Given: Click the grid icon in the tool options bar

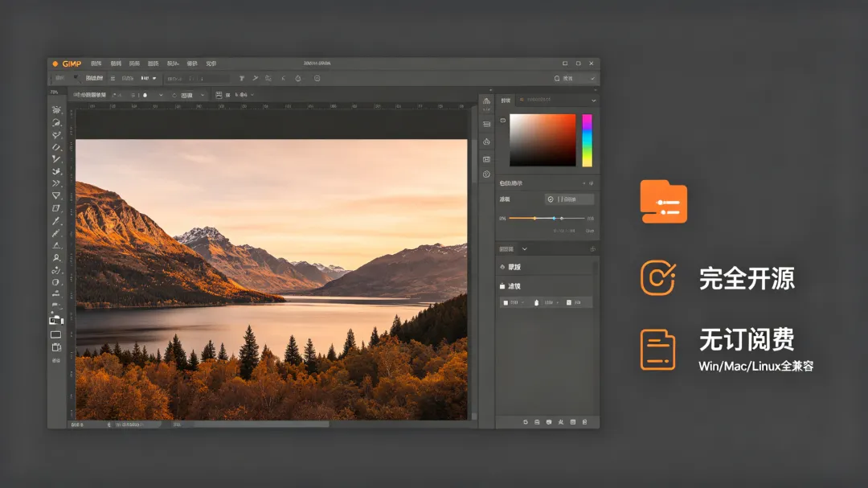Looking at the screenshot, I should click(219, 96).
